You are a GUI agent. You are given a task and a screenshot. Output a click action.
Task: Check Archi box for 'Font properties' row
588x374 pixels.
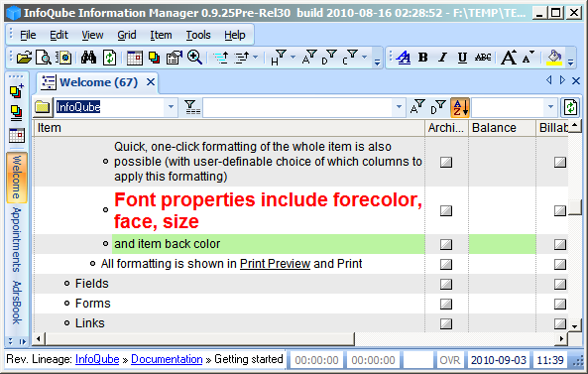446,211
